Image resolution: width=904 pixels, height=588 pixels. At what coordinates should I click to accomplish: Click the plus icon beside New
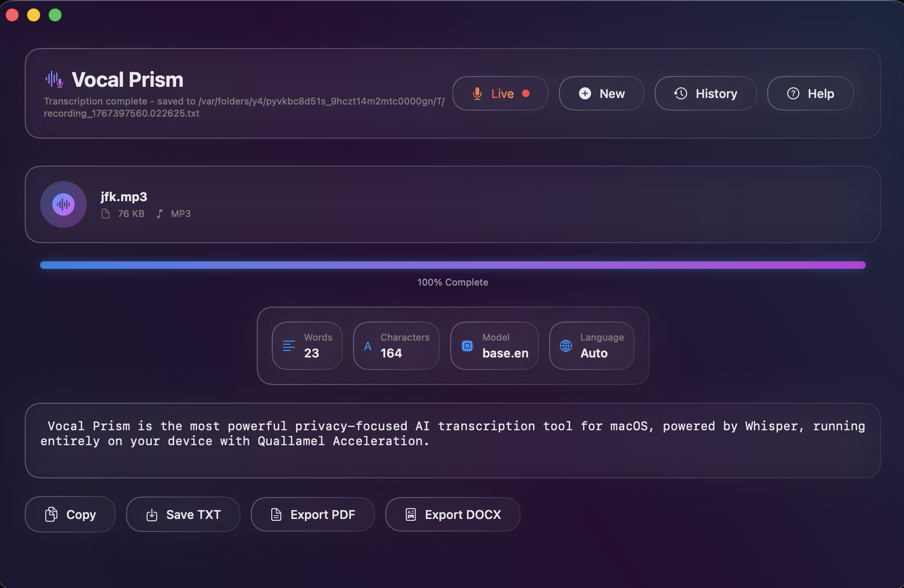coord(585,93)
